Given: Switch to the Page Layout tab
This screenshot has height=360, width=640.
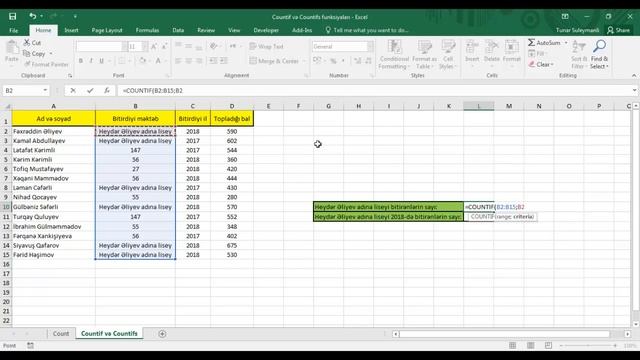Looking at the screenshot, I should click(107, 30).
